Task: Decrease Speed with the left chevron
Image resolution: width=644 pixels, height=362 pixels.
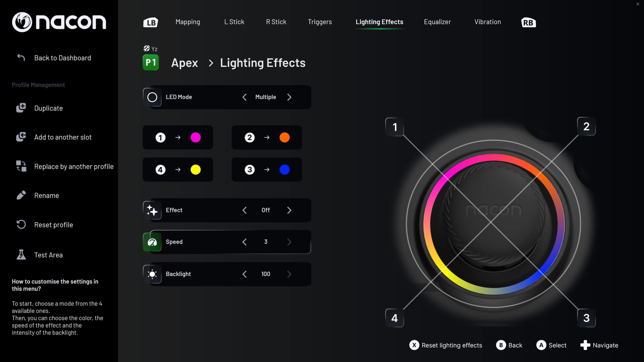Action: [x=244, y=242]
